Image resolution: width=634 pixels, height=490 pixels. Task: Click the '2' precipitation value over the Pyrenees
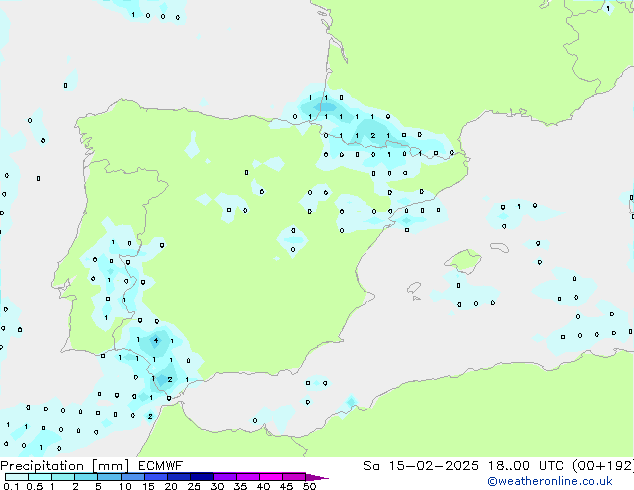pyautogui.click(x=373, y=135)
